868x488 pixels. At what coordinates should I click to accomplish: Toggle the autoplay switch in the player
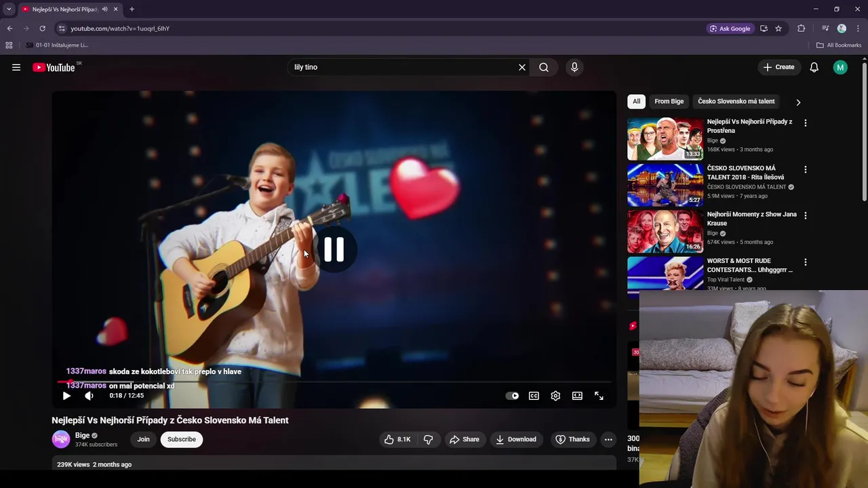coord(512,396)
